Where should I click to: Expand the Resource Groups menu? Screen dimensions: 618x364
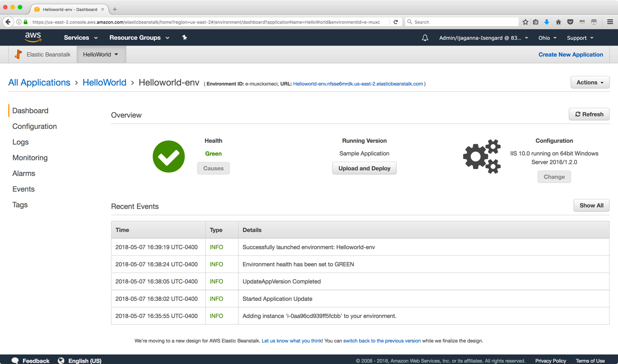tap(139, 37)
